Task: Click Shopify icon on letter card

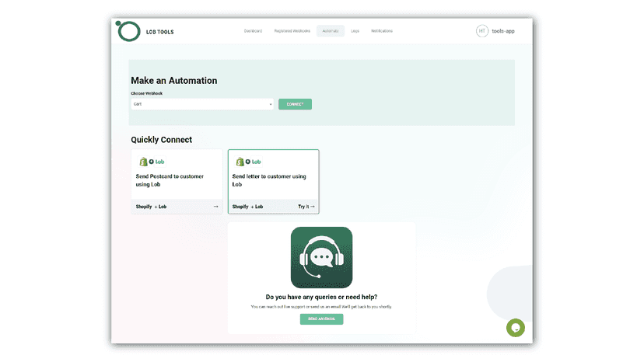Action: pyautogui.click(x=240, y=162)
